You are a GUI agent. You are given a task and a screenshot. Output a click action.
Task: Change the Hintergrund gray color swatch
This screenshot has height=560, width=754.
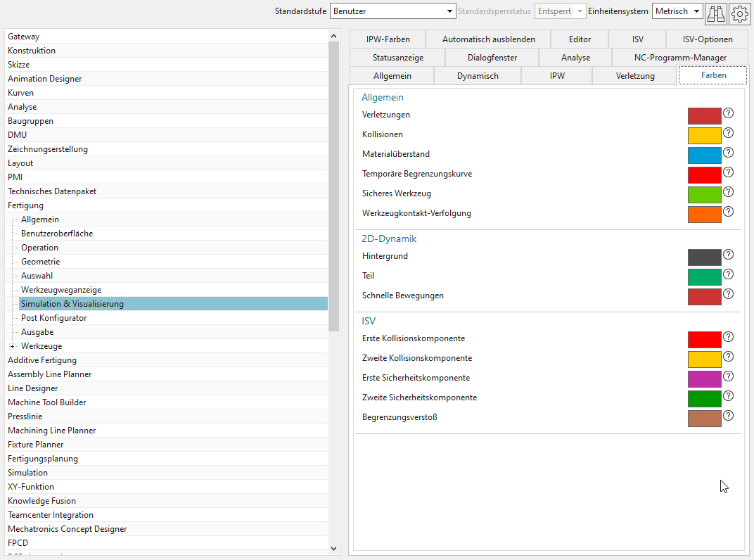click(705, 257)
